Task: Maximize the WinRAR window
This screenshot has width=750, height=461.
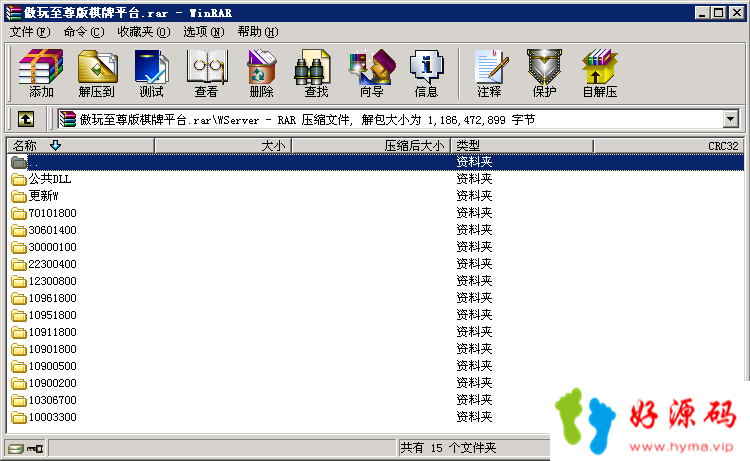Action: point(718,13)
